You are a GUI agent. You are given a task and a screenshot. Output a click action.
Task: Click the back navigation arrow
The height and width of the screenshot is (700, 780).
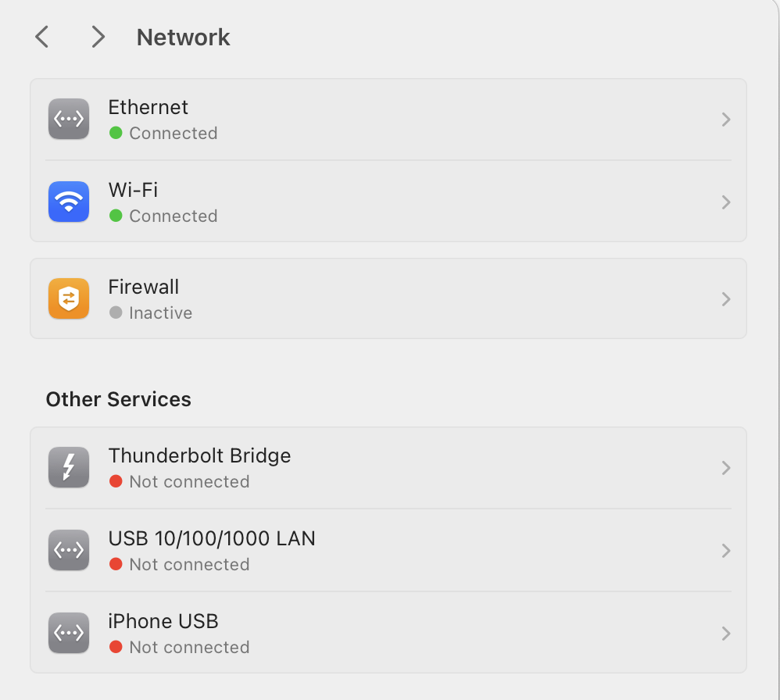tap(41, 37)
